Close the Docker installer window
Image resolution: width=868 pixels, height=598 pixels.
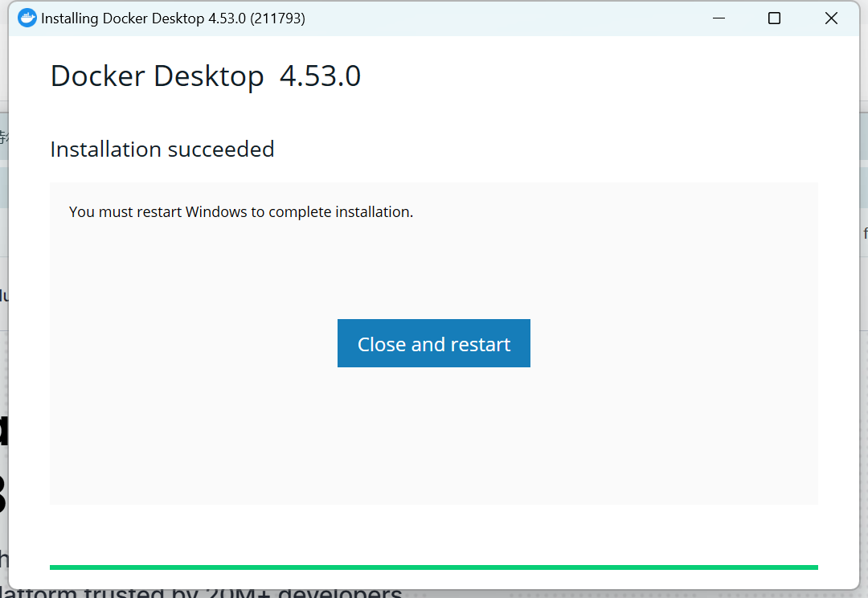(x=831, y=18)
